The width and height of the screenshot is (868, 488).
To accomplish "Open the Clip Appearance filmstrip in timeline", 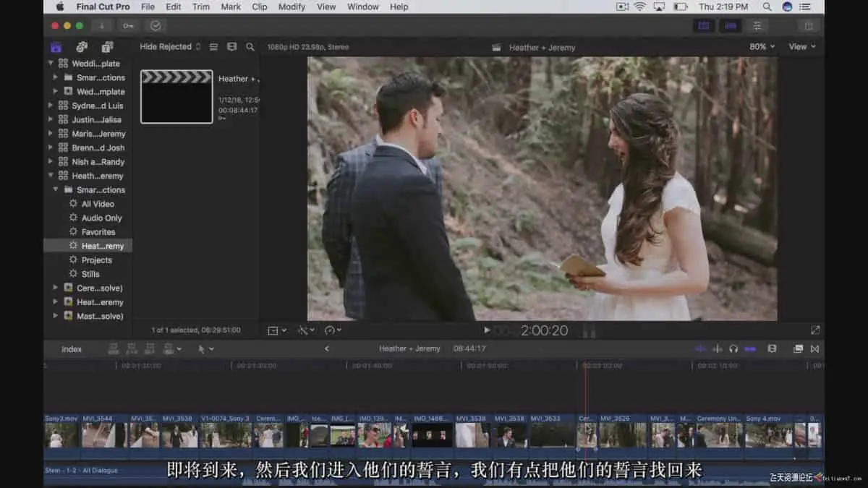I will coord(772,349).
